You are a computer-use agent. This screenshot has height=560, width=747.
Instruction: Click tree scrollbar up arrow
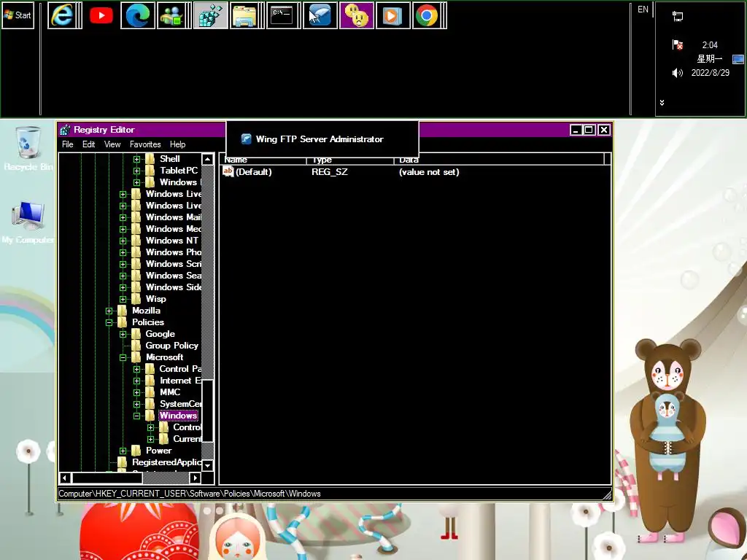click(208, 159)
